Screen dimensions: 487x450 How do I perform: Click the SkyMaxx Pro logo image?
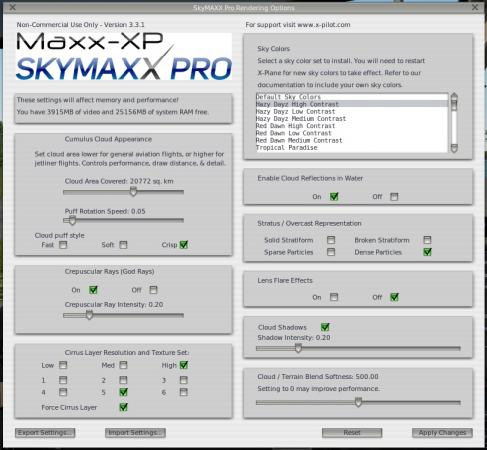tap(124, 56)
